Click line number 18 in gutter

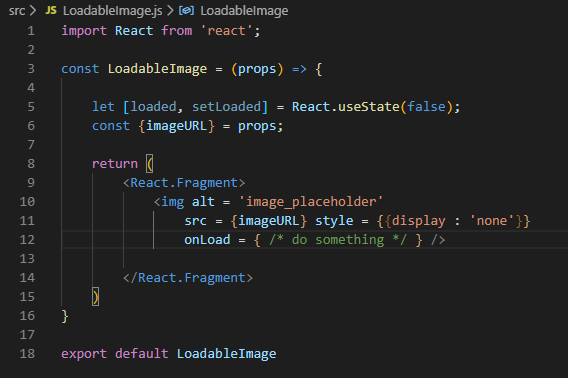click(27, 354)
